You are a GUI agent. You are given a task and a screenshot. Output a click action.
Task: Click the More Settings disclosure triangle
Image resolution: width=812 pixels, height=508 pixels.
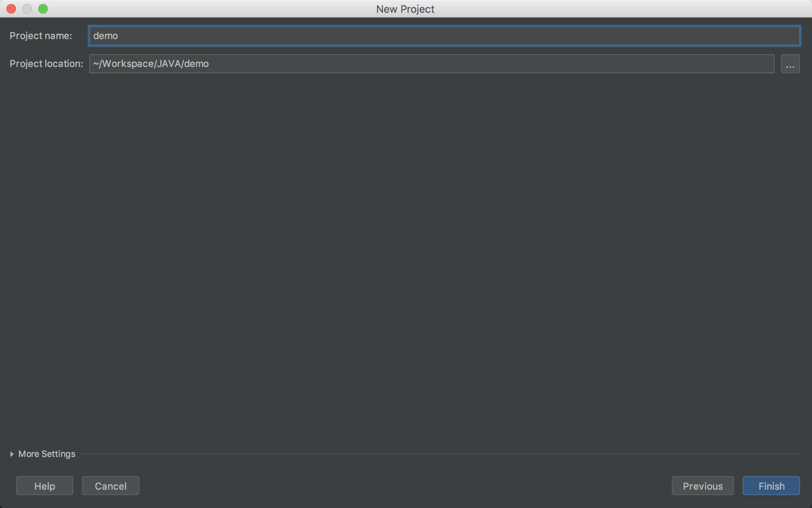12,454
